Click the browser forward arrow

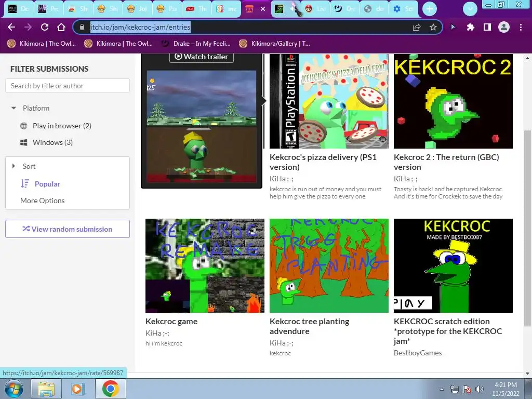coord(28,27)
